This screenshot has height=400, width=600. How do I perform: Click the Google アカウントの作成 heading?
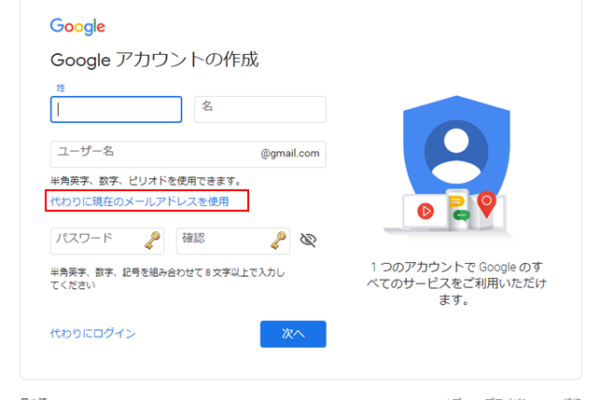154,60
